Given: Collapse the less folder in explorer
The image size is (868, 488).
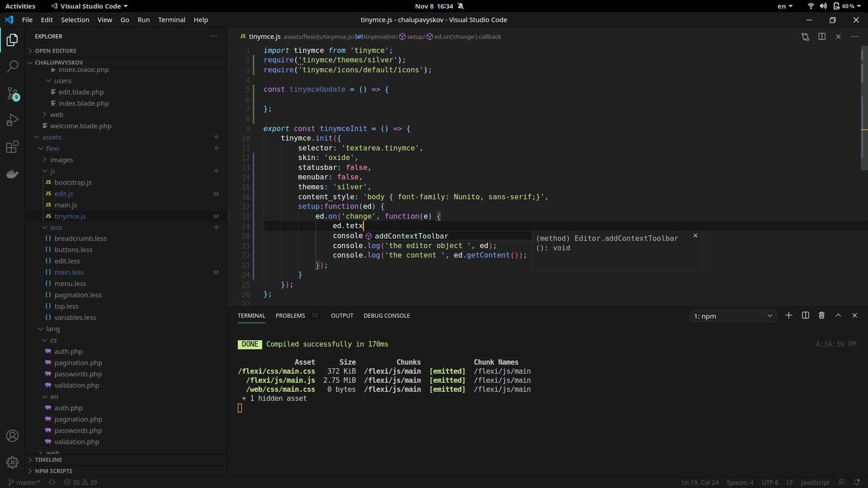Looking at the screenshot, I should coord(56,227).
